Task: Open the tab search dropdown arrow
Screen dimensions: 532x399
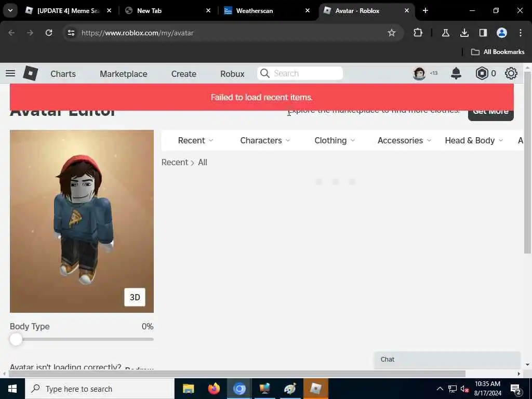Action: point(10,10)
